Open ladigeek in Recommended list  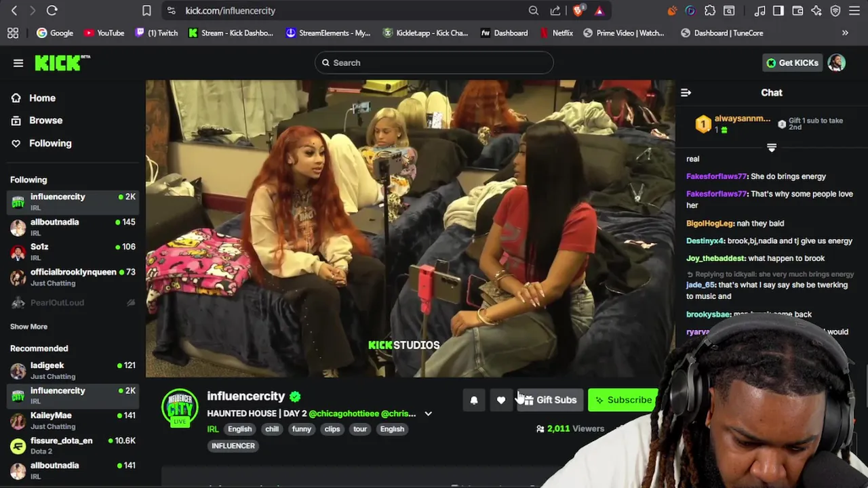coord(73,371)
